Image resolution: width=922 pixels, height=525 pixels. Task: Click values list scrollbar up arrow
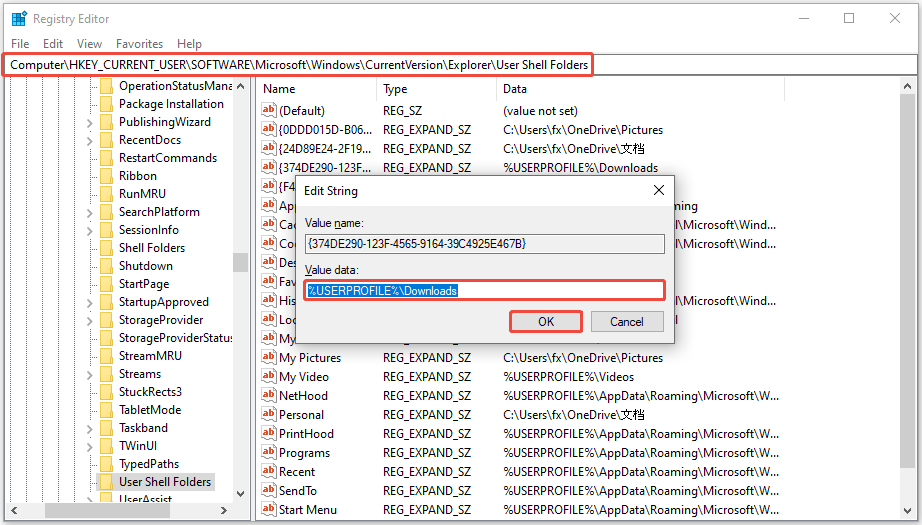click(x=907, y=86)
